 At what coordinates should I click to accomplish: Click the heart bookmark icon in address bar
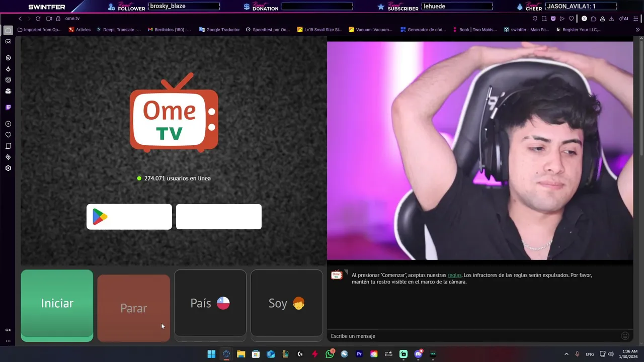click(572, 19)
